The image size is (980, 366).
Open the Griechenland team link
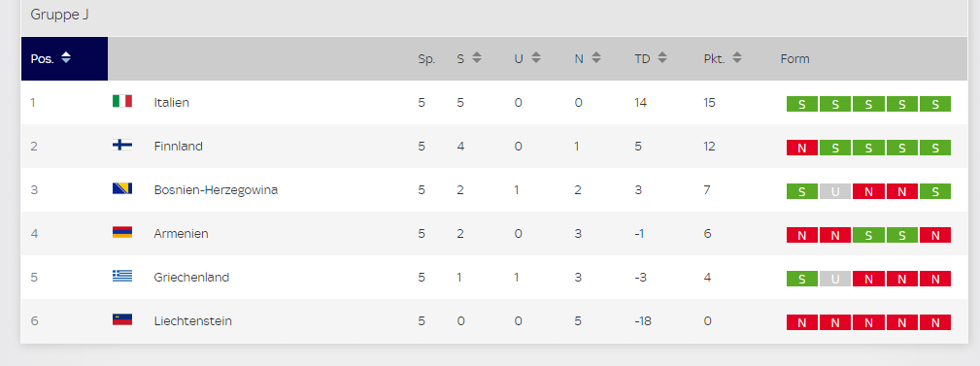191,278
